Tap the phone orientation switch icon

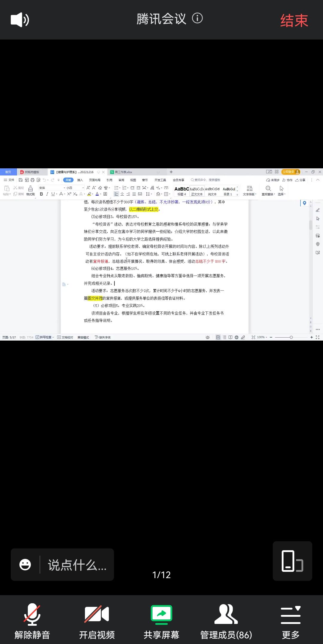pos(292,561)
